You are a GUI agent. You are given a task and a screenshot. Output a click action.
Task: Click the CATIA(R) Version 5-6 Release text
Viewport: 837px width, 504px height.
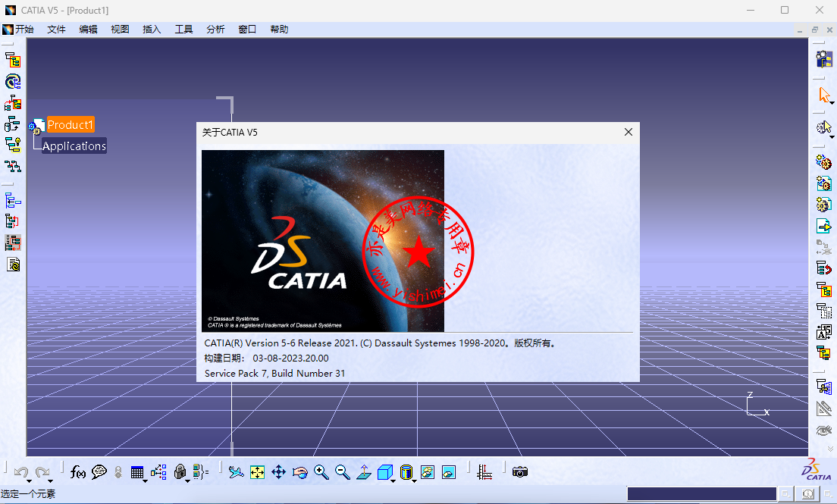point(381,343)
